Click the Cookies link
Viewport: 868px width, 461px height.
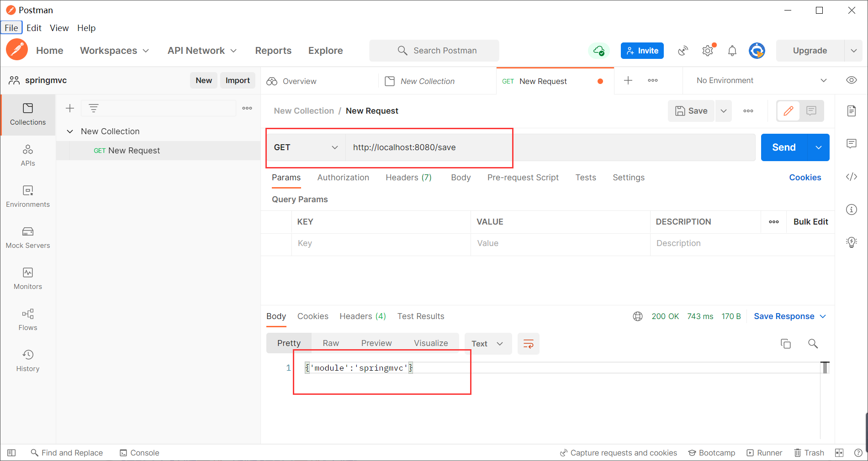(805, 178)
